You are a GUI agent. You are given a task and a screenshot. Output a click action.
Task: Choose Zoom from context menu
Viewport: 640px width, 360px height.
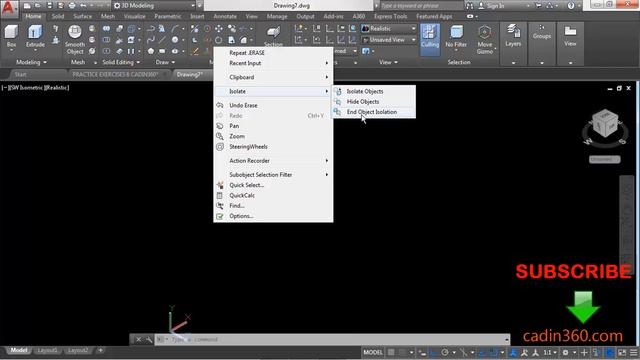(273, 136)
